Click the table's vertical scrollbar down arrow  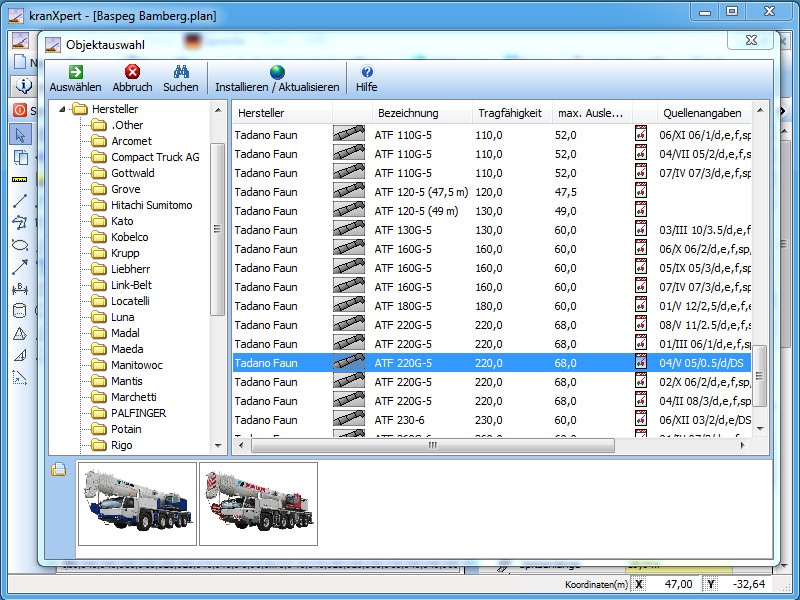tap(759, 428)
